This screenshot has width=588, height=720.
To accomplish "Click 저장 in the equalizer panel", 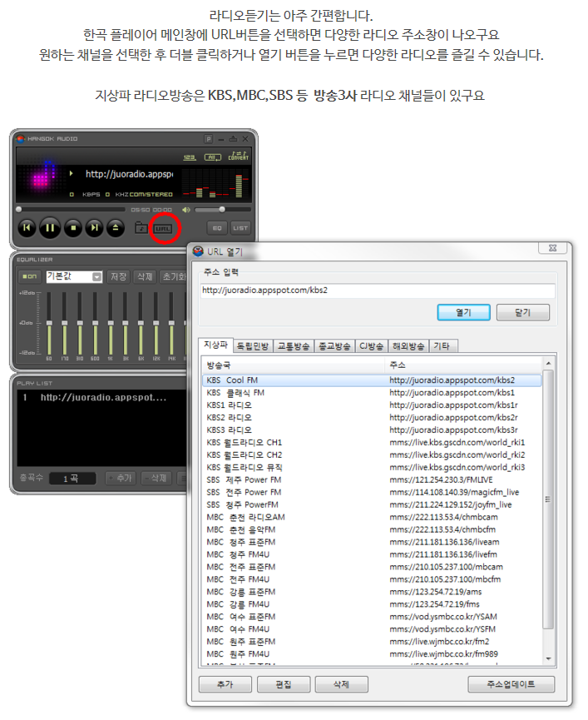I will tap(118, 276).
